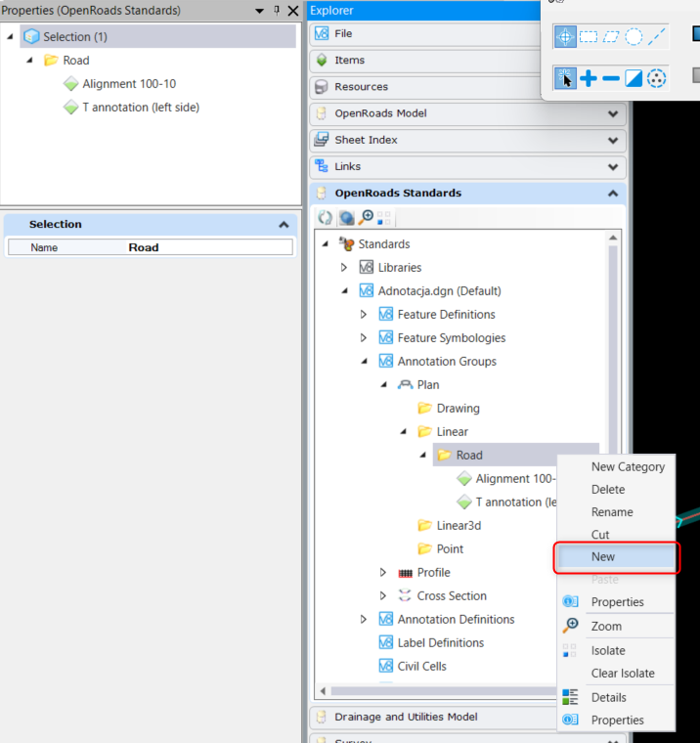Click the Add to selection plus icon
Image resolution: width=700 pixels, height=743 pixels.
pos(589,78)
